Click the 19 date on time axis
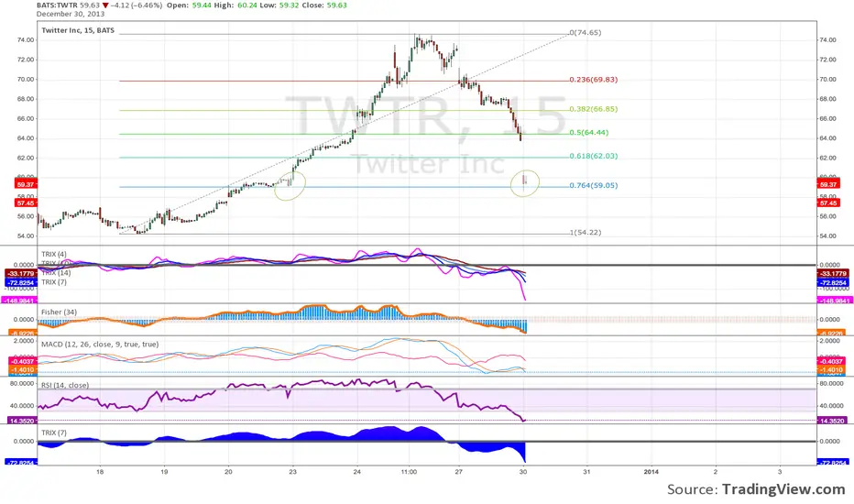 [x=164, y=472]
